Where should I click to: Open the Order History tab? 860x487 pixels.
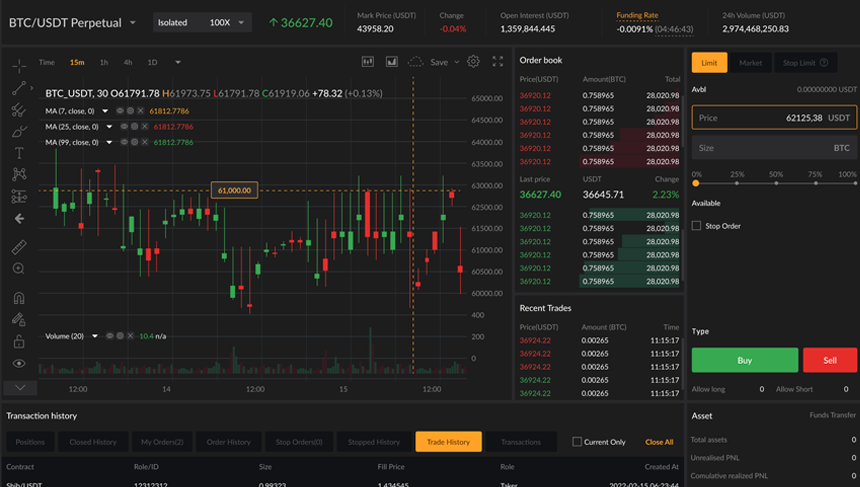point(228,442)
